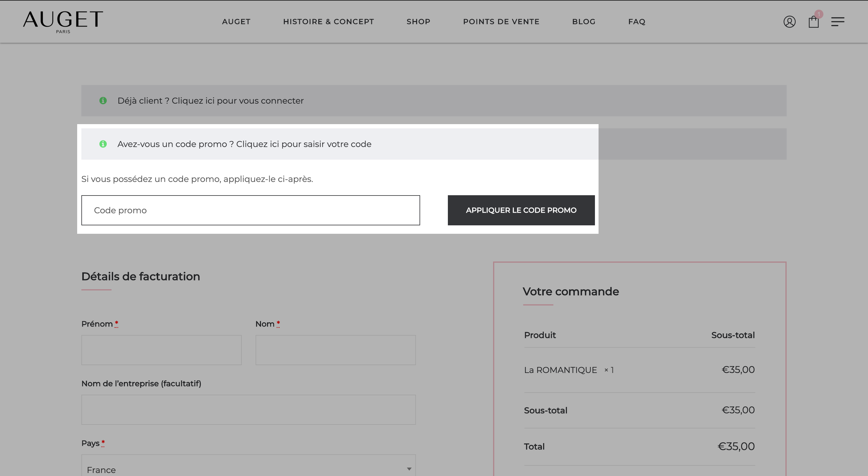Click the AUGET Paris logo
This screenshot has height=476, width=868.
click(x=63, y=22)
